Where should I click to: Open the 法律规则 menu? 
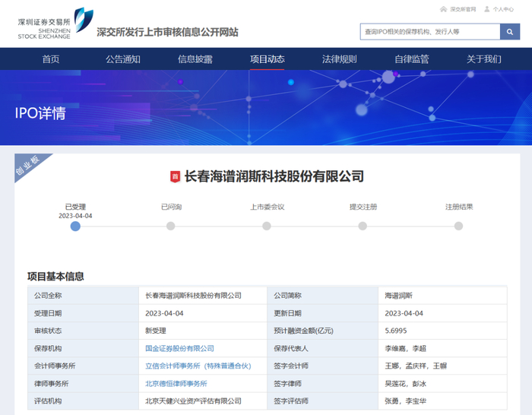click(339, 59)
